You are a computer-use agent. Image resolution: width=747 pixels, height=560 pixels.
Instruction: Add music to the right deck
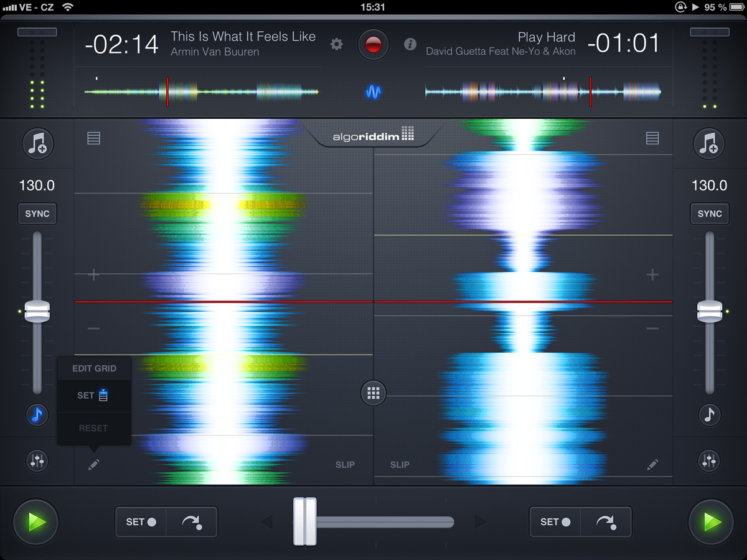point(708,143)
